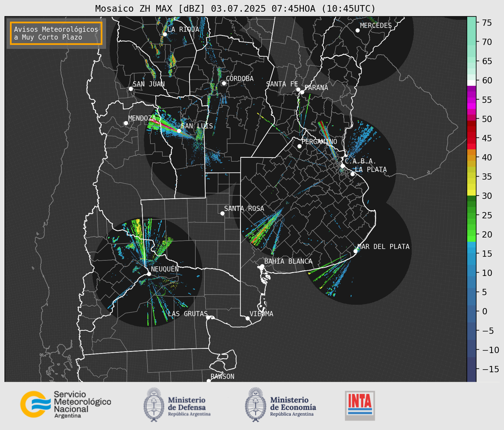Select the SANTA FE city marker
This screenshot has width=504, height=430.
[298, 89]
